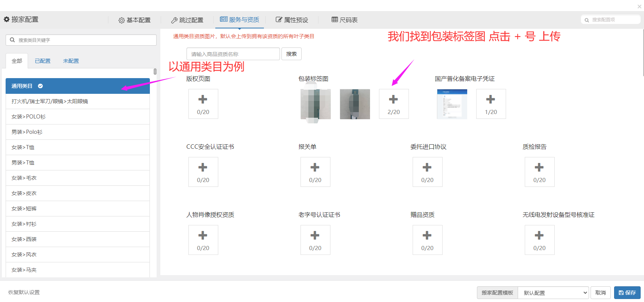Save configuration with 保存 button
This screenshot has height=302, width=644.
click(x=627, y=293)
